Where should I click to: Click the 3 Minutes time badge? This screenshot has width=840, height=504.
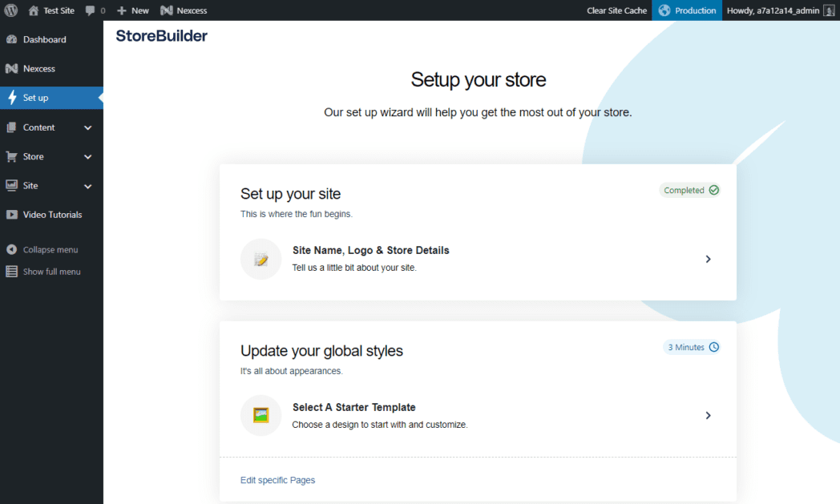[692, 347]
